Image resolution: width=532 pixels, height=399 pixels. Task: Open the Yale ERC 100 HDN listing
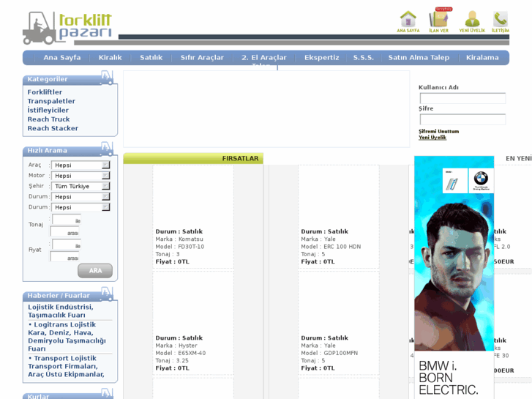point(339,217)
